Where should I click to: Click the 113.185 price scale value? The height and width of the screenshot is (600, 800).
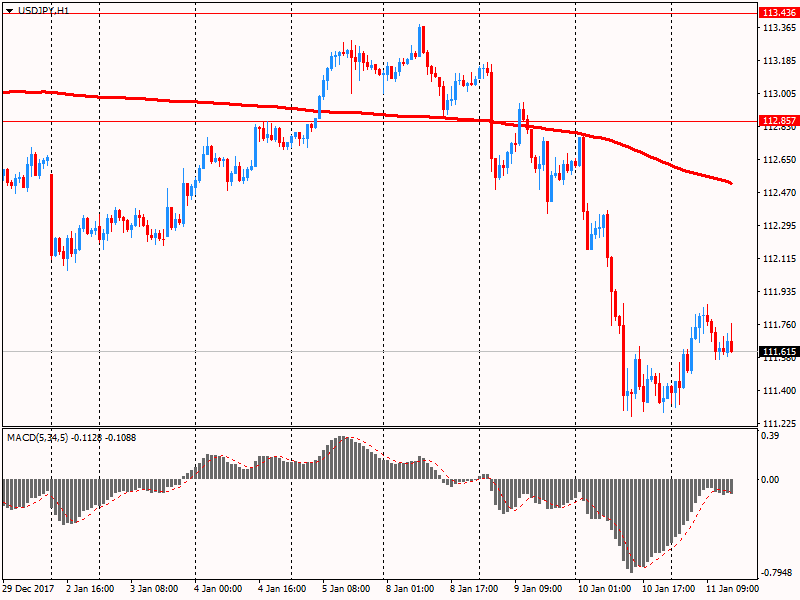click(779, 61)
